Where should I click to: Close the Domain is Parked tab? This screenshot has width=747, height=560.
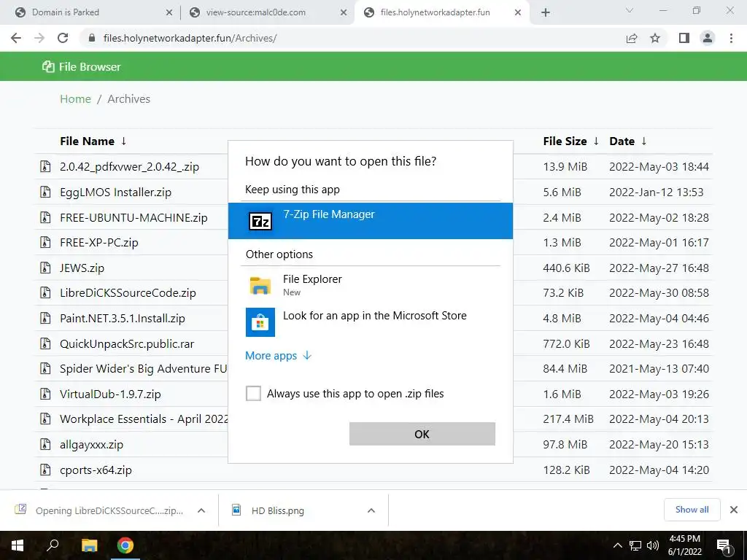(169, 13)
